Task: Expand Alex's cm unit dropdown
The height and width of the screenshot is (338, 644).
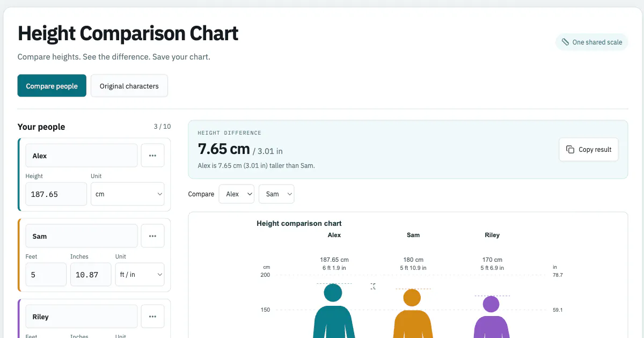Action: 128,194
